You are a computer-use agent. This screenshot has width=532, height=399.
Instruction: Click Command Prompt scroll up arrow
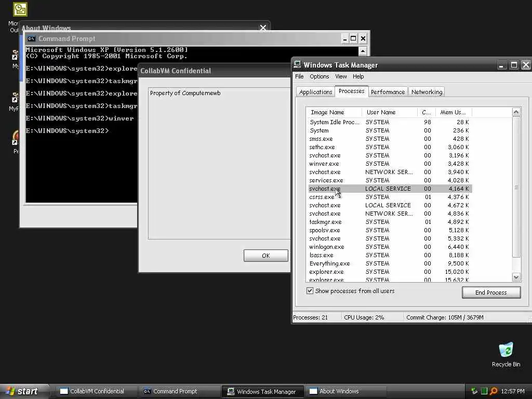tap(362, 51)
